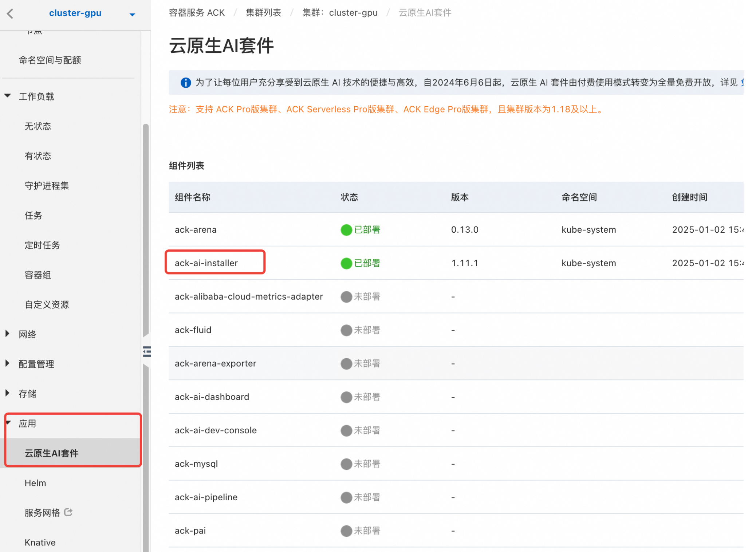
Task: Expand the 配置管理 section
Action: tap(7, 363)
